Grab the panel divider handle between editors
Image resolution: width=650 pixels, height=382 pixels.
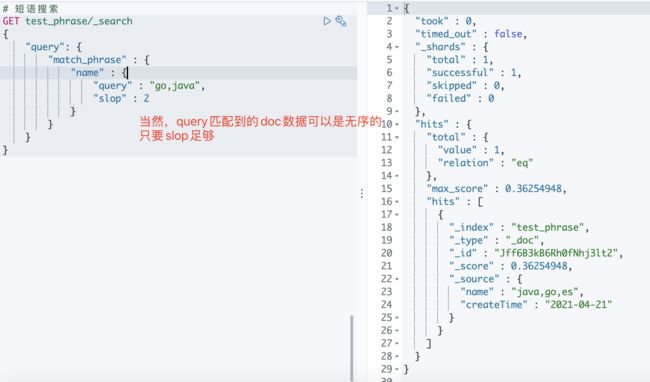click(362, 193)
